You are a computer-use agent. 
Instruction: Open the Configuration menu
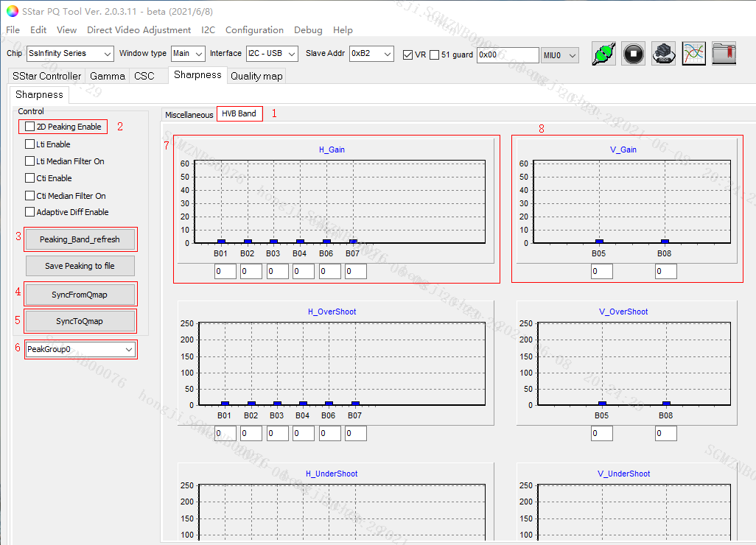coord(254,30)
